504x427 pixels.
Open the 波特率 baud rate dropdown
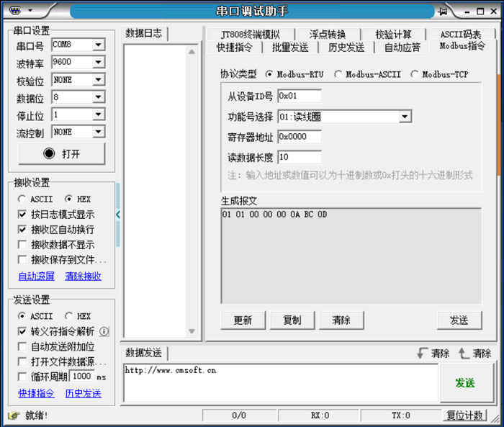pyautogui.click(x=98, y=63)
